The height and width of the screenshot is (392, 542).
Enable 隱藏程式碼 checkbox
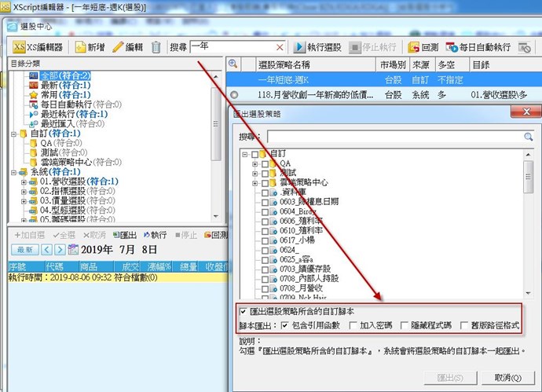pos(404,325)
